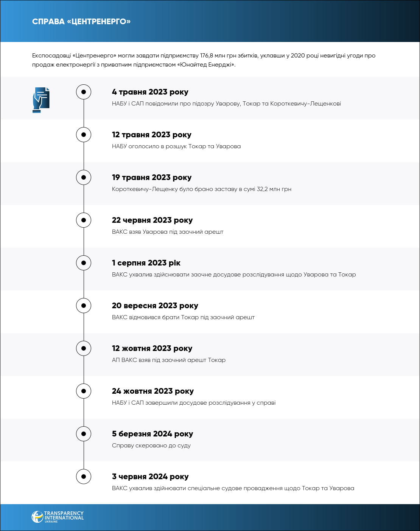Click the «СПРАВА «ЦЕНТРЕНЕРГО»» header title
Viewport: 420px width, 531px height.
coord(81,22)
